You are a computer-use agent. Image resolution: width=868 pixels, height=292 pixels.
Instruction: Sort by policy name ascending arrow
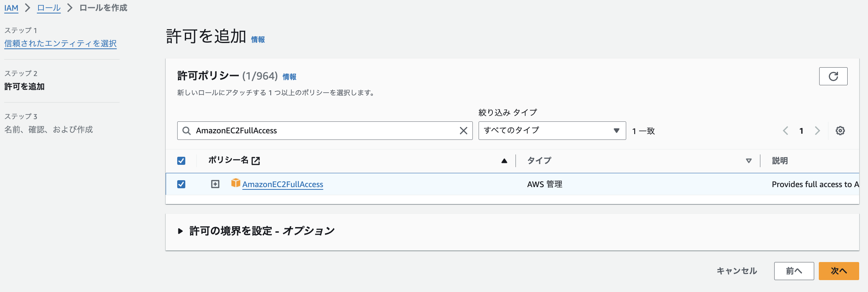tap(504, 161)
